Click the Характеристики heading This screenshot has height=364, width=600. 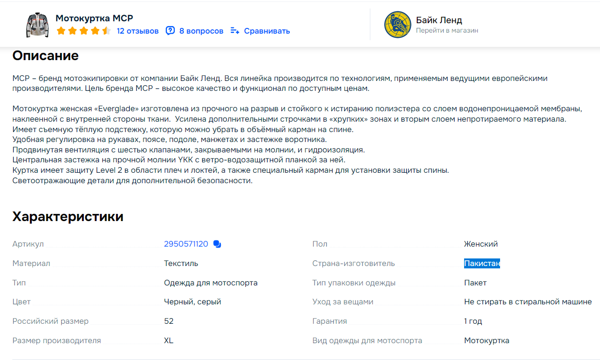point(68,217)
